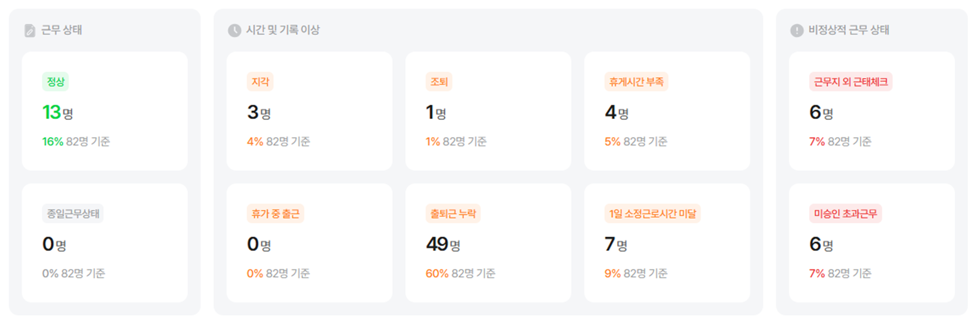This screenshot has width=980, height=326.
Task: Select the red 미승인 초과근무 tag
Action: pos(845,214)
